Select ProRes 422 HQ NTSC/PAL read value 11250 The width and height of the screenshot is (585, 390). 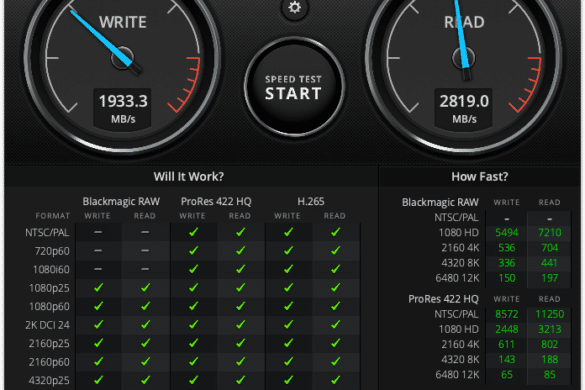(550, 314)
